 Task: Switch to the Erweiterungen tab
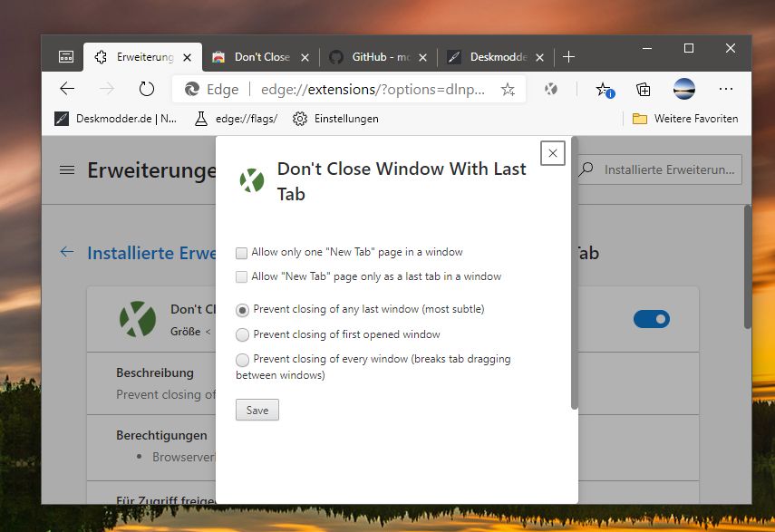[142, 57]
